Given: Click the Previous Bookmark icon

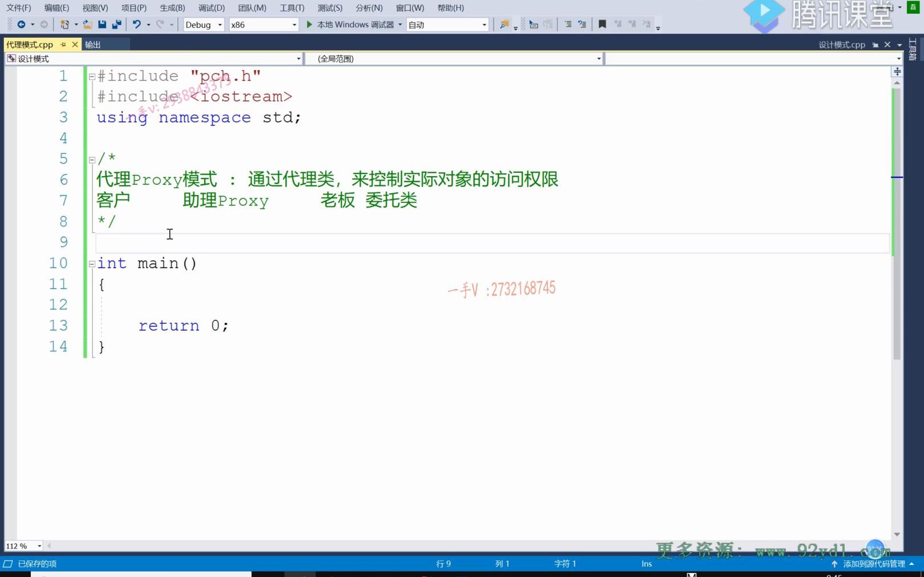Looking at the screenshot, I should 617,25.
